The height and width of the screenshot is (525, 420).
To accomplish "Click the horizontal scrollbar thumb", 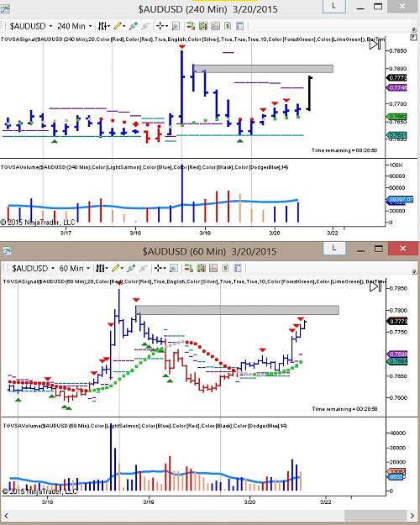I will [x=375, y=516].
